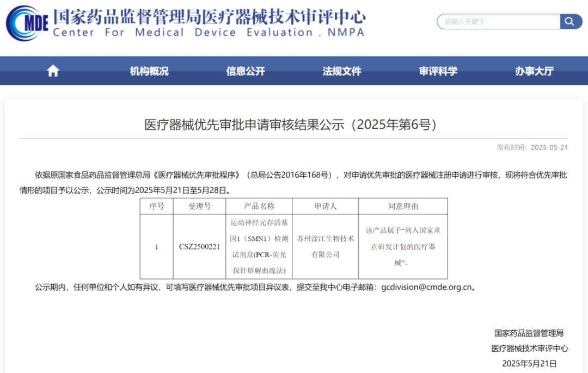Click the site title 国家药品监督管理局医疗器械技术审评中心

[209, 16]
